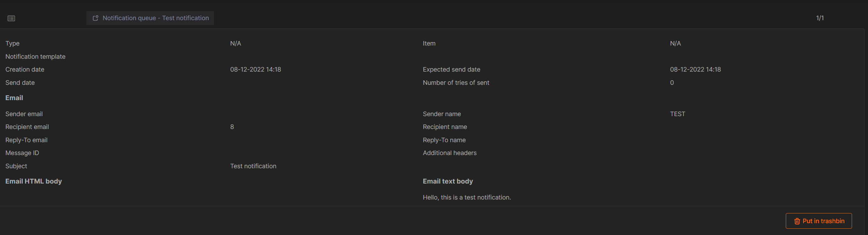Click the Item value showing N/A
Viewport: 868px width, 235px height.
pos(675,43)
